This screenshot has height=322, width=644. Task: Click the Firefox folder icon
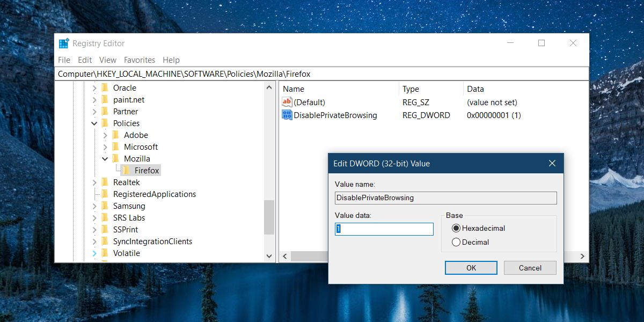[126, 171]
